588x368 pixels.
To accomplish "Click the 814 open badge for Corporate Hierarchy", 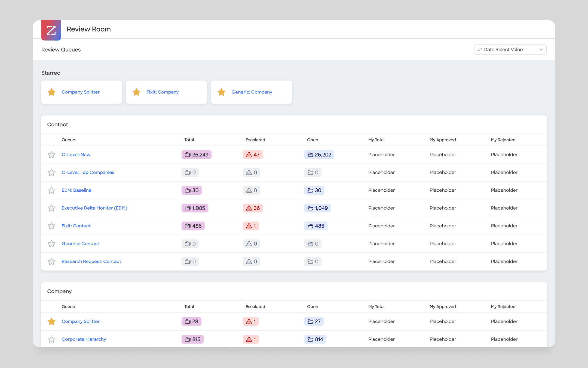I will click(x=315, y=339).
